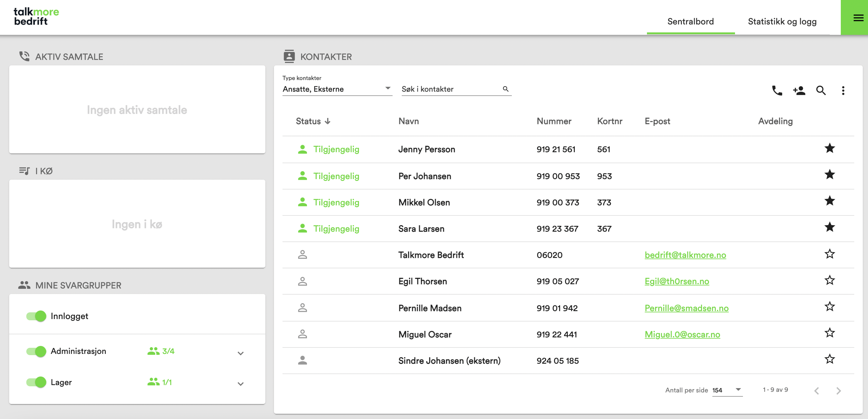868x419 pixels.
Task: Go to next contacts page arrow
Action: point(838,390)
